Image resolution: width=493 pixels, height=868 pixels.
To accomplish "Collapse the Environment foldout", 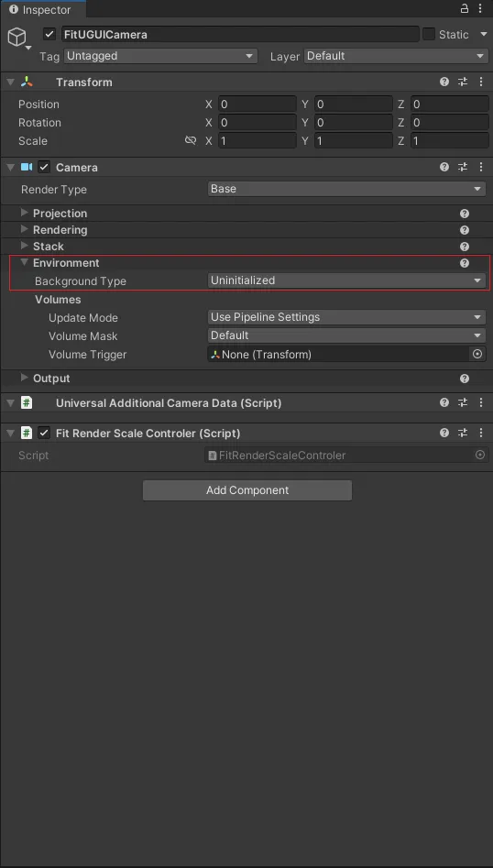I will 25,262.
